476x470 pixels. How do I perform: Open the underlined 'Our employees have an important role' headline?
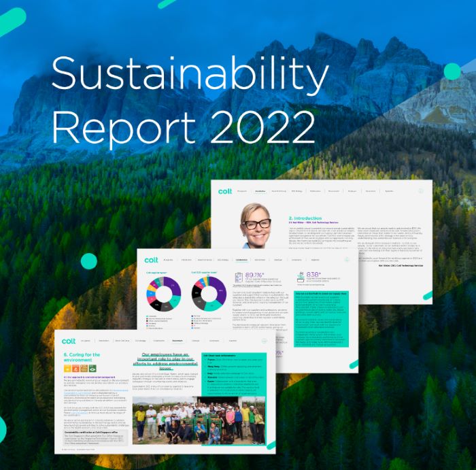pyautogui.click(x=165, y=361)
